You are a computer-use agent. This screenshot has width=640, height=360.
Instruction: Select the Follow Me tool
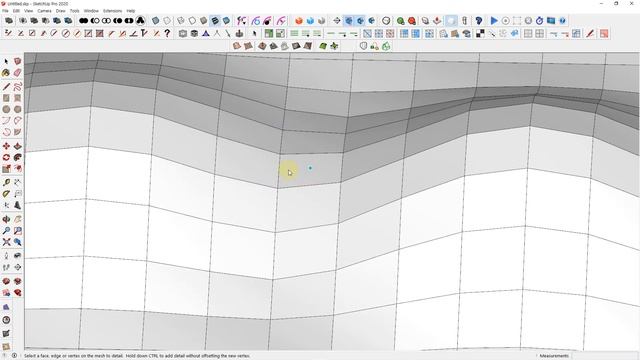[18, 158]
